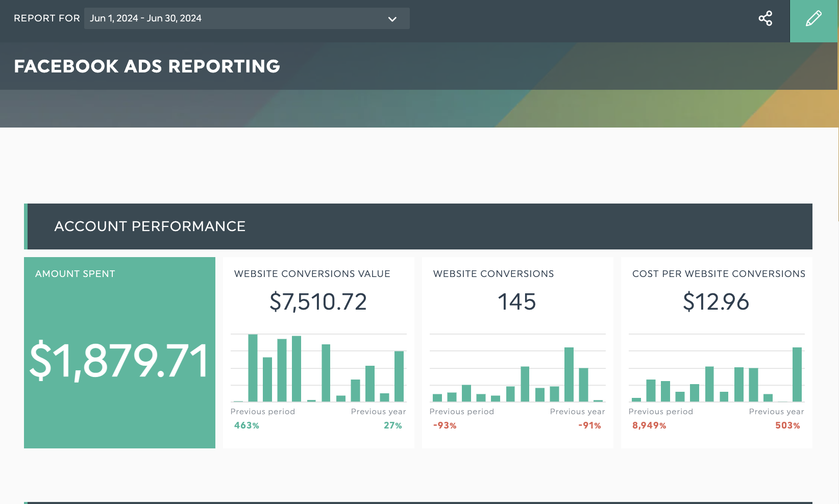The width and height of the screenshot is (839, 504).
Task: Click the Website Conversions 145 figure
Action: tap(516, 301)
